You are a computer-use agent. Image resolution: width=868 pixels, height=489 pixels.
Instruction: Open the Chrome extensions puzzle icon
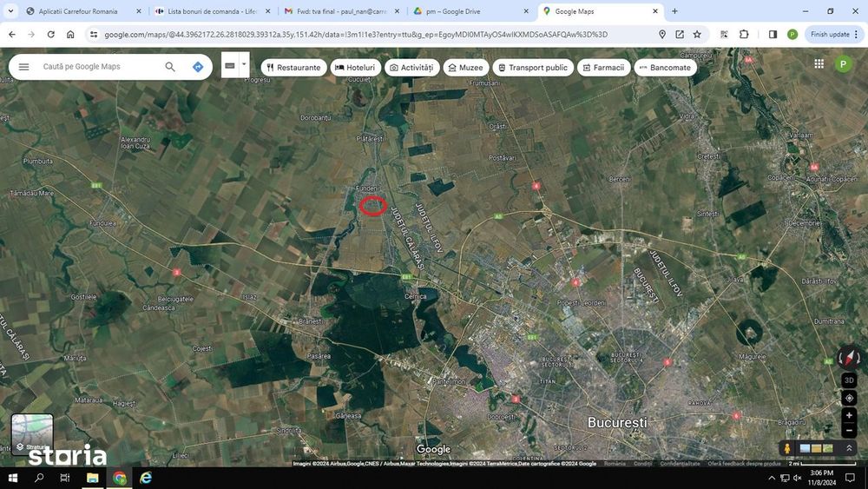(744, 35)
